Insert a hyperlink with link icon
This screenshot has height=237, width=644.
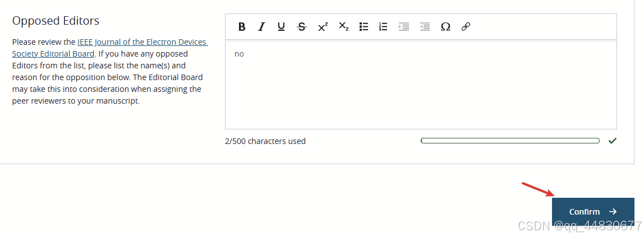tap(466, 27)
